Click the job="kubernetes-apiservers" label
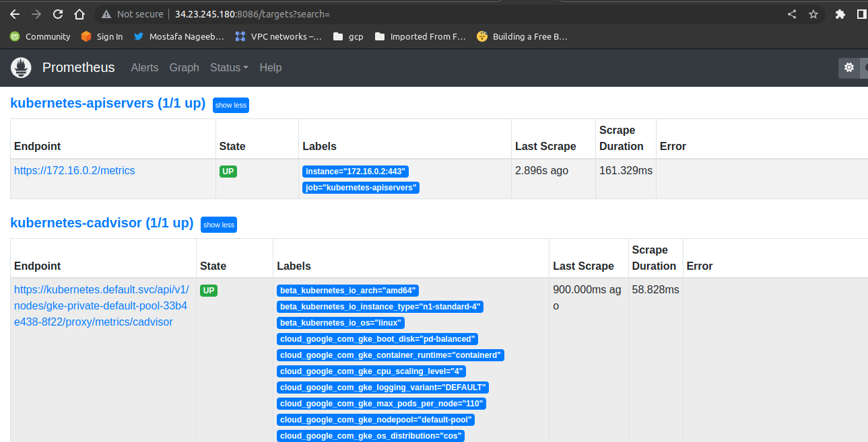The width and height of the screenshot is (868, 442). point(361,188)
